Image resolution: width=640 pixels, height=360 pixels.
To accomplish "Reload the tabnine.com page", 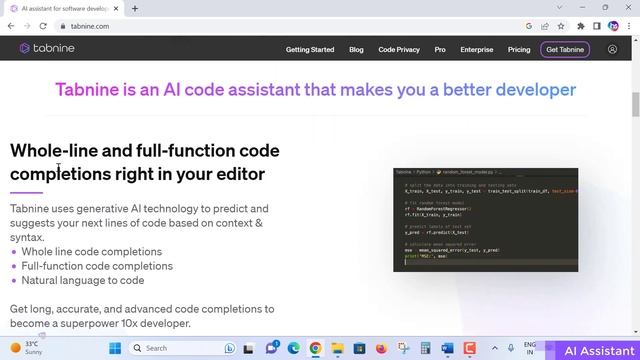I will [43, 26].
